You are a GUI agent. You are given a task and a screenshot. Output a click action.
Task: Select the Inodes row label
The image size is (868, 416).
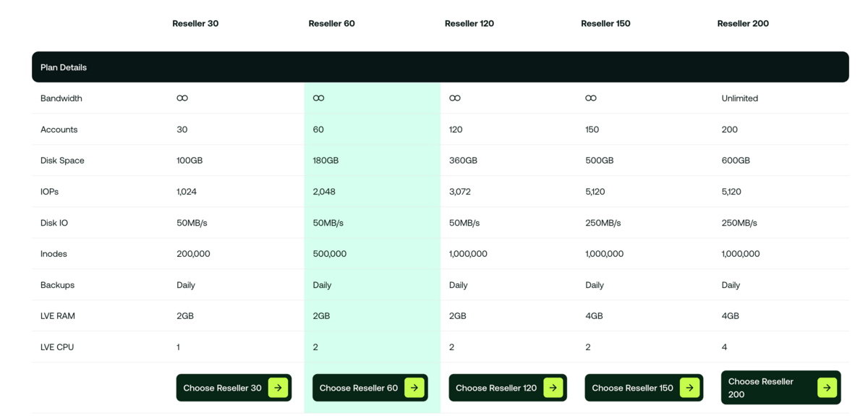(54, 254)
